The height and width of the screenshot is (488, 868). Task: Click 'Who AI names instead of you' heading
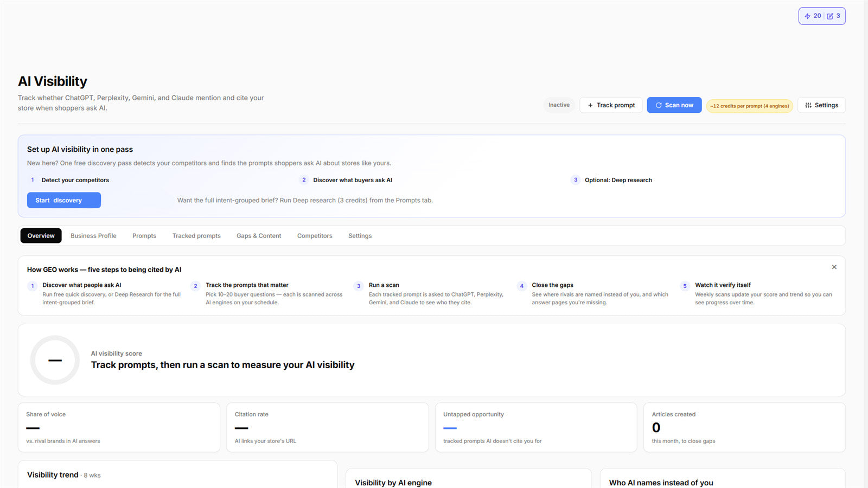click(x=661, y=483)
